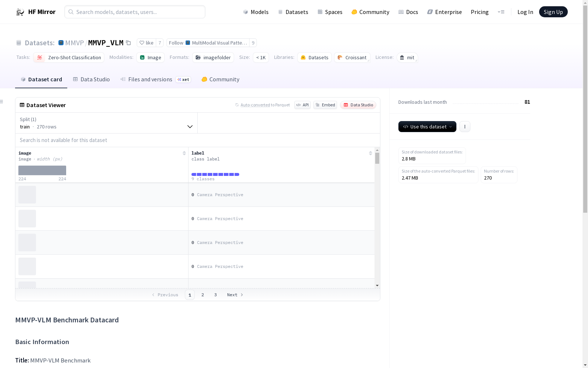588x368 pixels.
Task: Open the MMVP organization link
Action: (75, 43)
